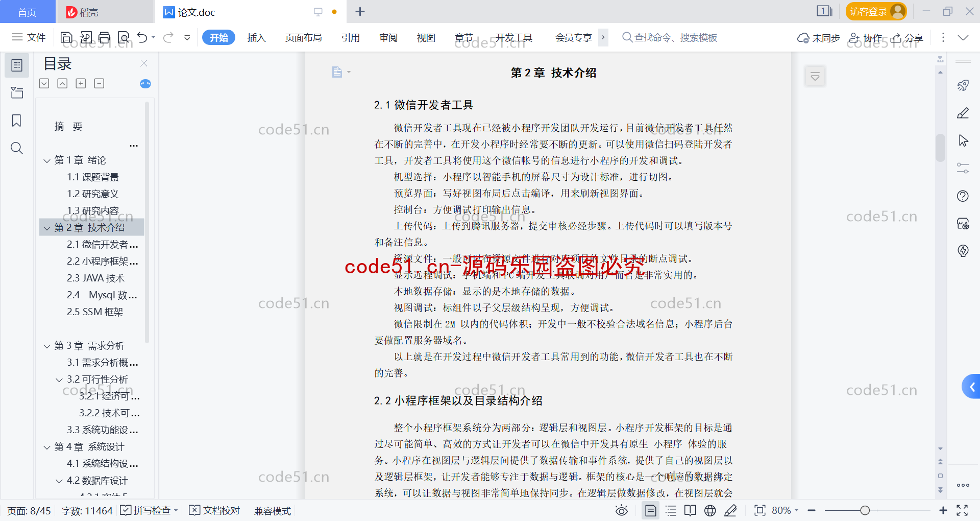Click the vertical document scrollbar thumb
Viewport: 980px width, 521px height.
tap(940, 148)
